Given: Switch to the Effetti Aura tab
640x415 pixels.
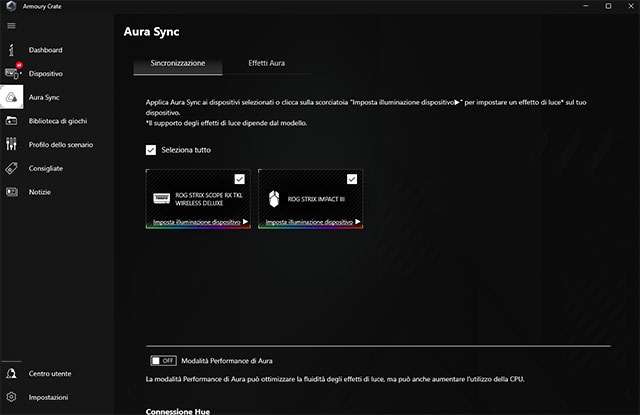Looking at the screenshot, I should click(267, 63).
